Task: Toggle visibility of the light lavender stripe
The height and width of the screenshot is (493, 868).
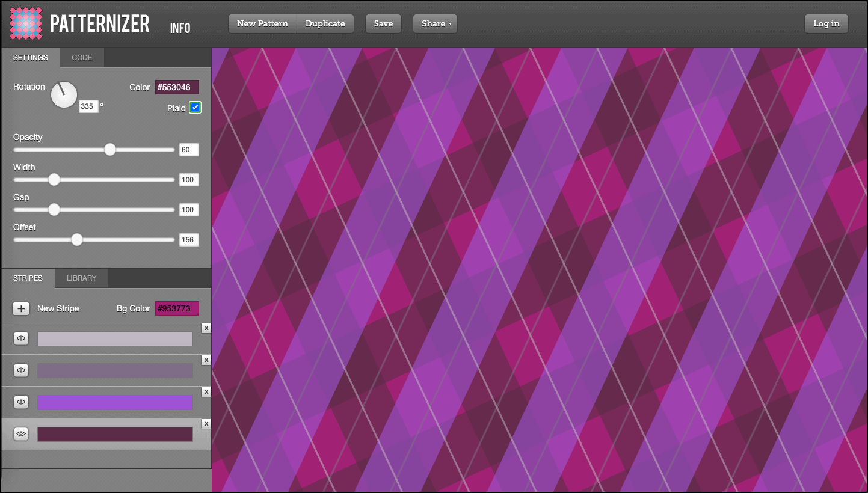Action: pyautogui.click(x=21, y=338)
